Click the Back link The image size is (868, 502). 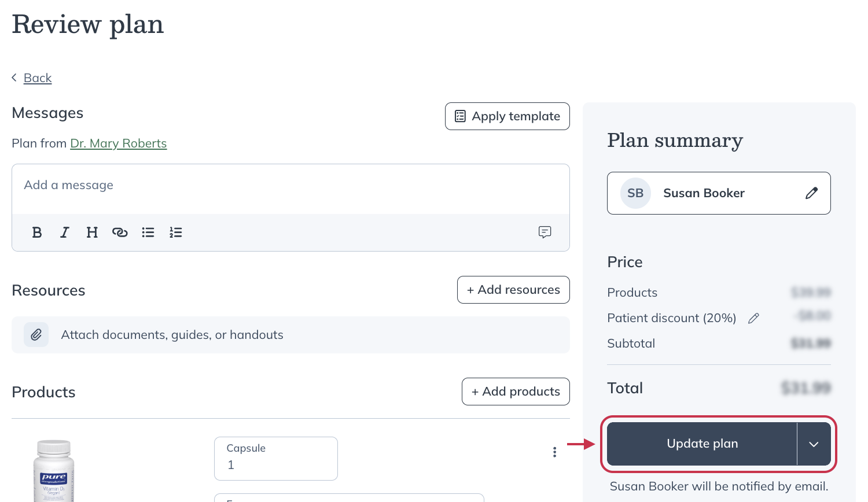click(37, 77)
